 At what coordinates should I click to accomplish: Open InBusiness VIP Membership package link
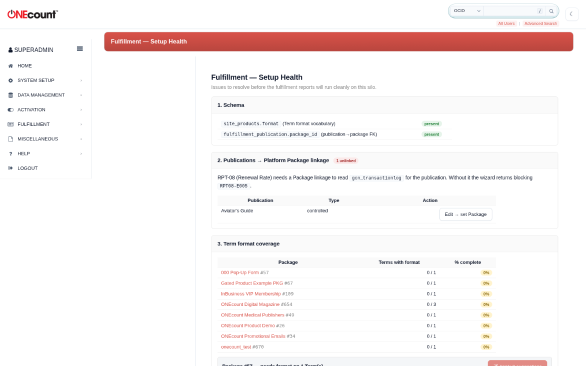click(250, 294)
